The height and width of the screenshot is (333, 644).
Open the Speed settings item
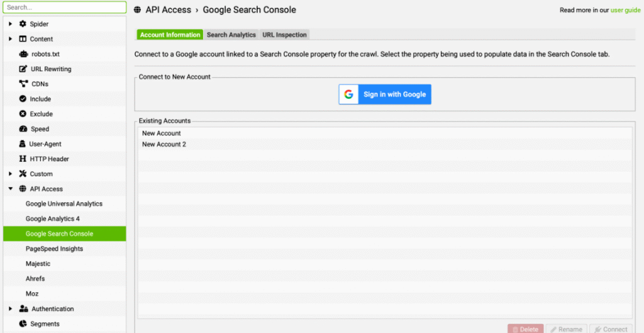tap(65, 129)
